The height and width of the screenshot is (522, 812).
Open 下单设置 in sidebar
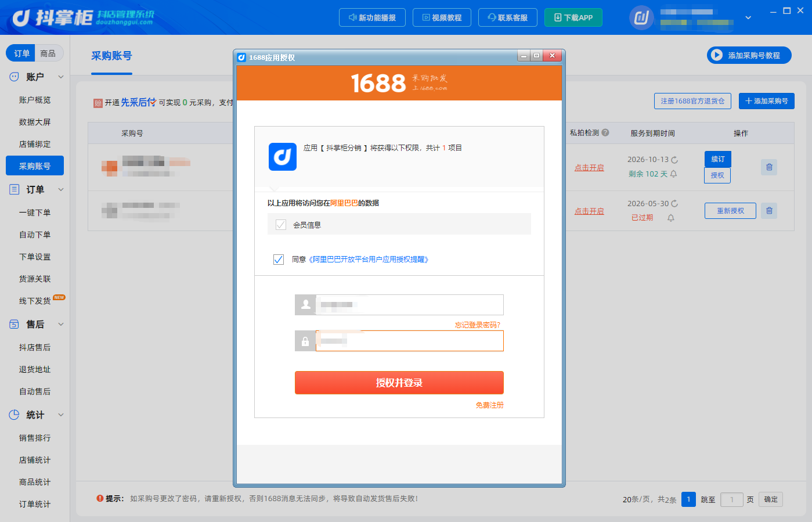coord(35,257)
